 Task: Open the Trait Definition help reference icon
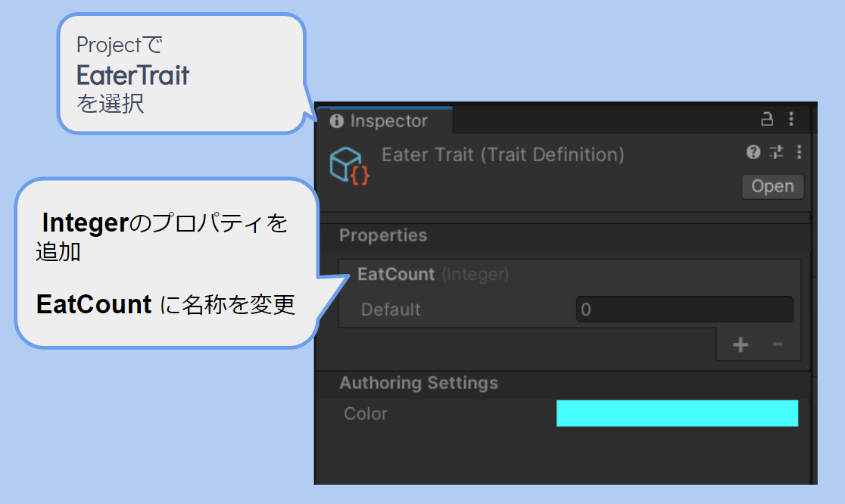[x=753, y=152]
